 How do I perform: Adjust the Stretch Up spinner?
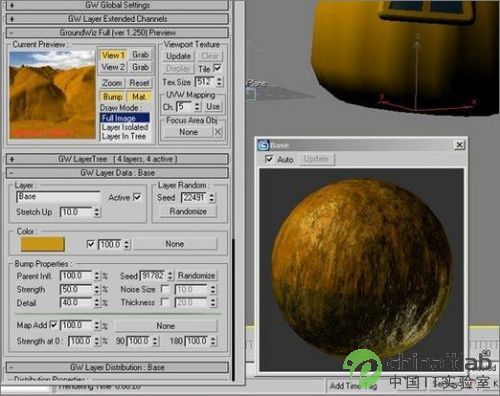(97, 212)
